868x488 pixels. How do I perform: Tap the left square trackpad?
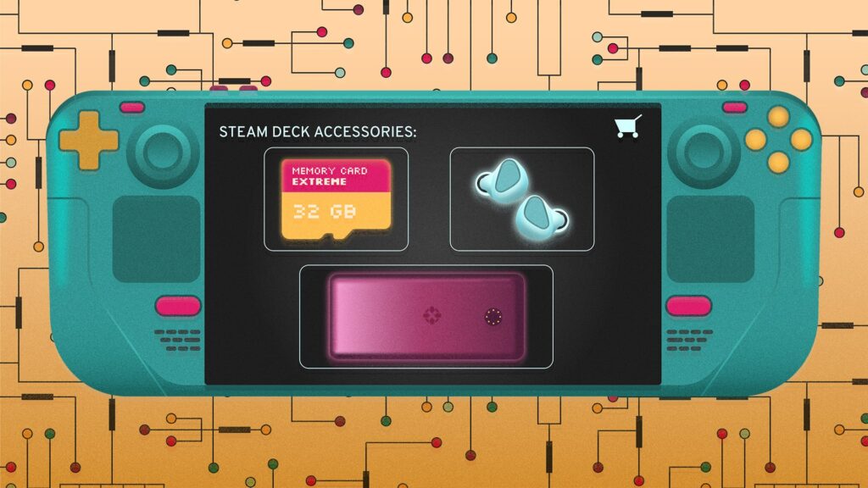[x=157, y=239]
